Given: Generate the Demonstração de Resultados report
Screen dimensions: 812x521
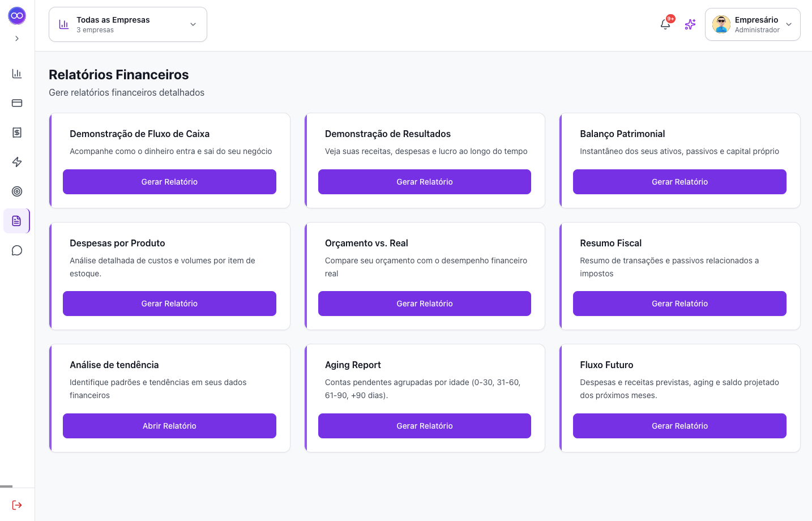Looking at the screenshot, I should pyautogui.click(x=425, y=182).
